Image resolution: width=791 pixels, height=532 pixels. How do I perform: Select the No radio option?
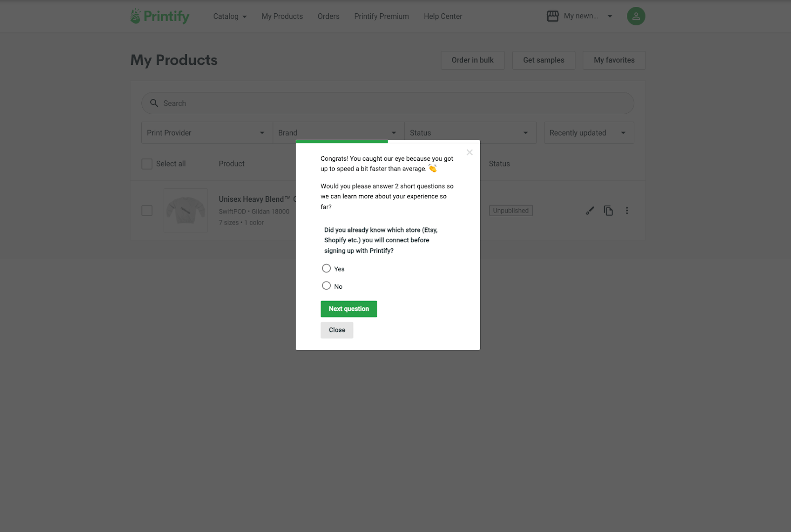(326, 286)
